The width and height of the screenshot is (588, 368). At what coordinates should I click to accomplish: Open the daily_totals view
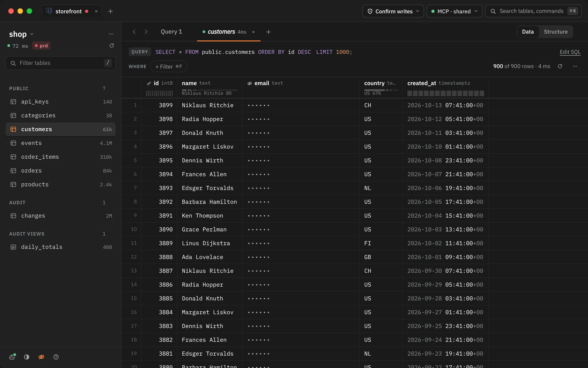coord(60,247)
